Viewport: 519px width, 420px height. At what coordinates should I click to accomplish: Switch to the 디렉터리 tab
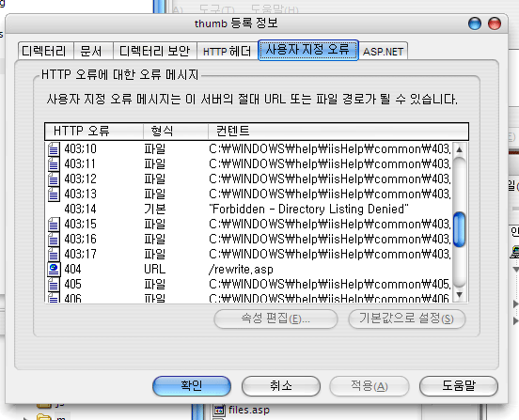(x=44, y=51)
